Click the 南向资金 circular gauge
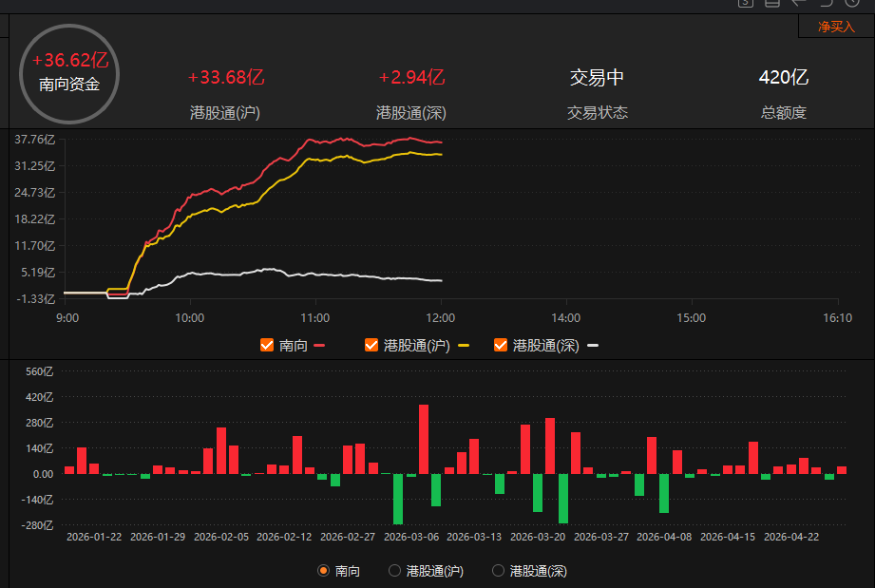 coord(69,72)
